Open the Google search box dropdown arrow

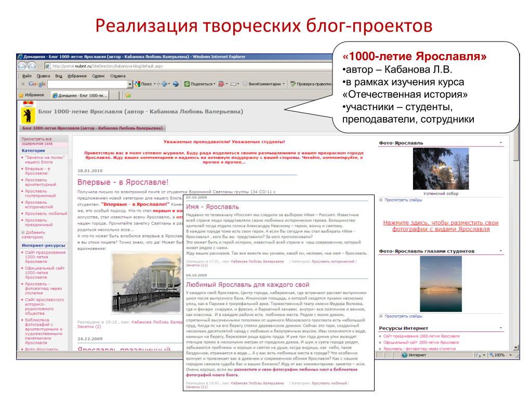tap(129, 84)
